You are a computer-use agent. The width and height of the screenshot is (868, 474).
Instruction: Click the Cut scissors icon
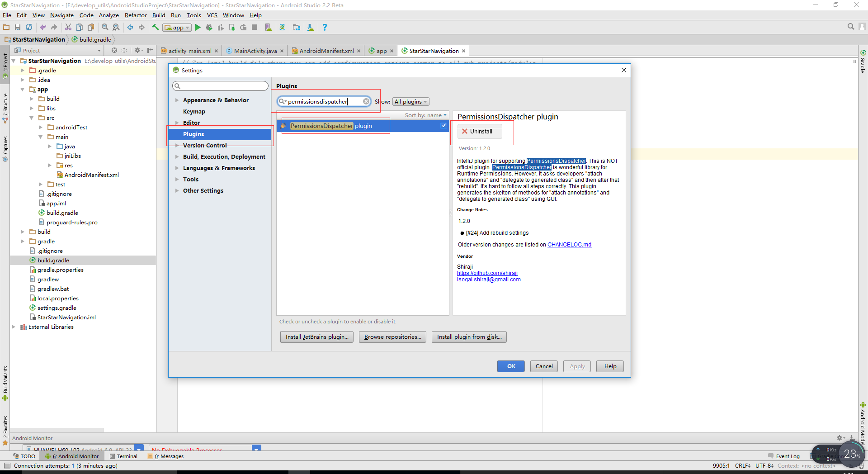pos(68,28)
